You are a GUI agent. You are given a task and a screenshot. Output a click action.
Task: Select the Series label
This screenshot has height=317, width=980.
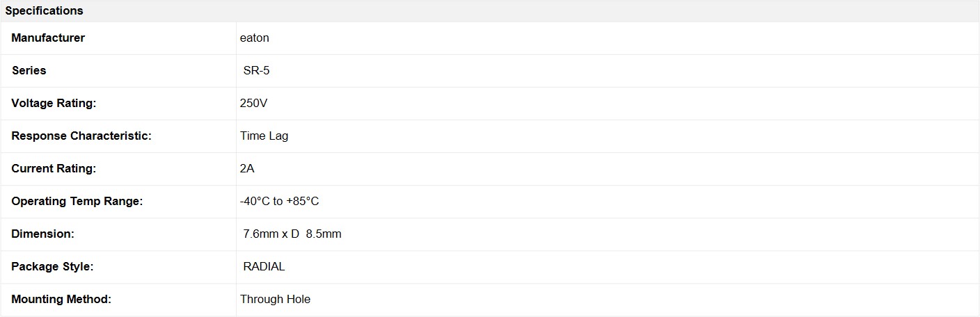tap(29, 71)
